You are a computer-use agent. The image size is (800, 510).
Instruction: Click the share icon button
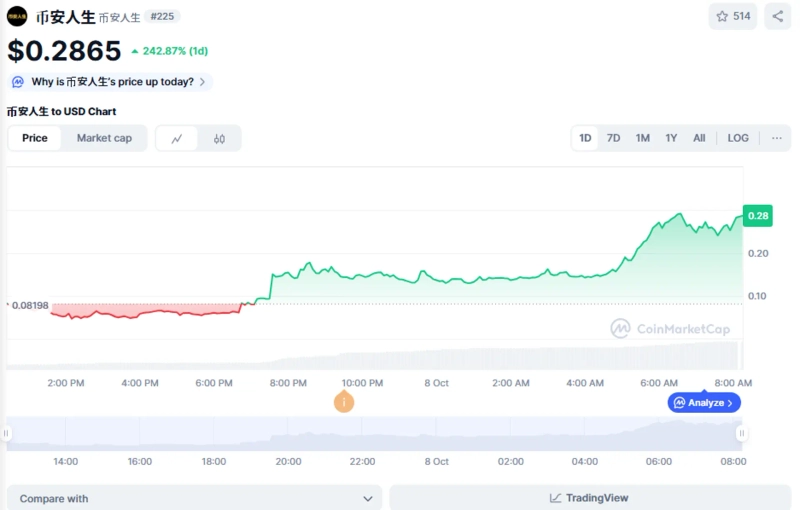[778, 16]
